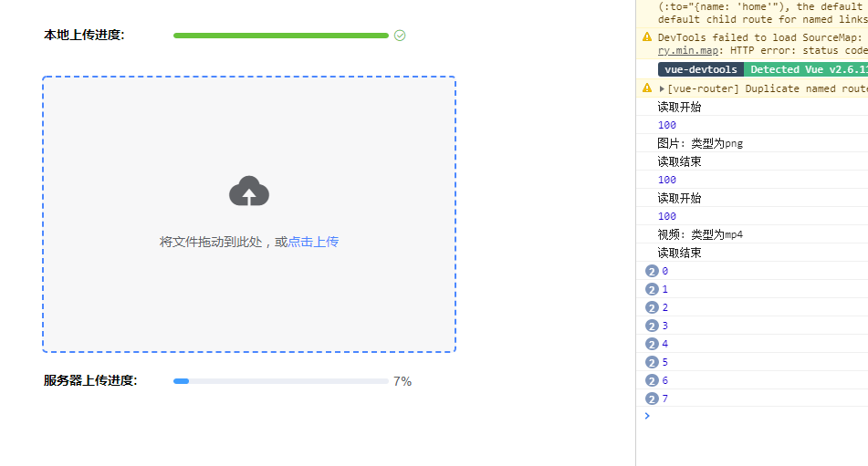Screen dimensions: 868x466
Task: Select the 图片: 类型为png console line
Action: pyautogui.click(x=700, y=143)
